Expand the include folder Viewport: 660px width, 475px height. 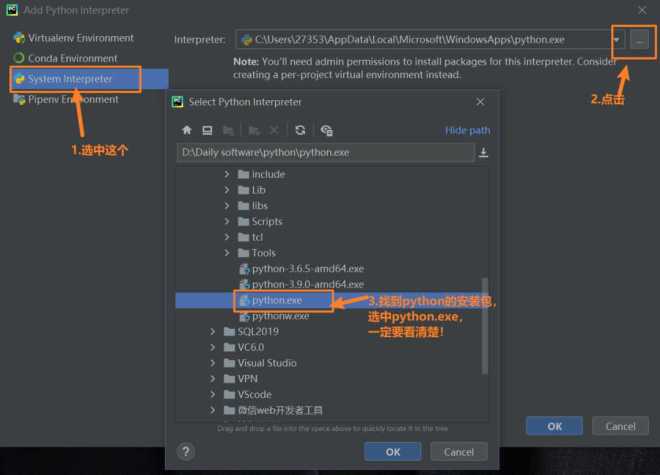click(x=227, y=174)
